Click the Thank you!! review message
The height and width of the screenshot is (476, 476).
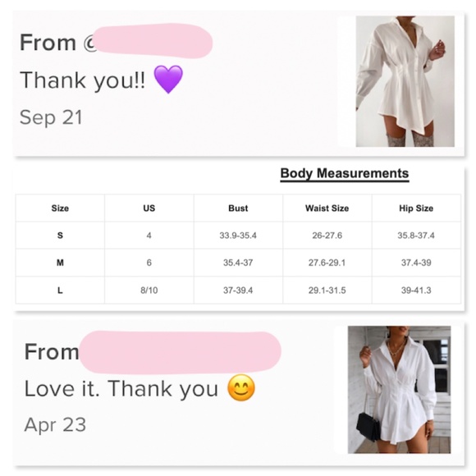pos(83,80)
